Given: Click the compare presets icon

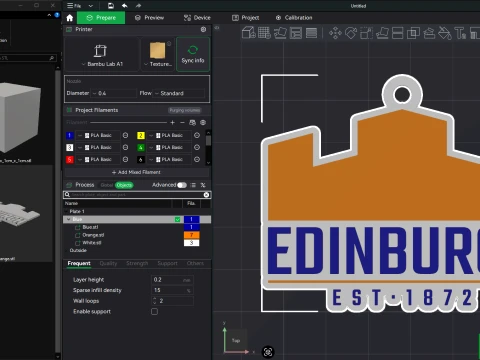Looking at the screenshot, I should pos(203,185).
